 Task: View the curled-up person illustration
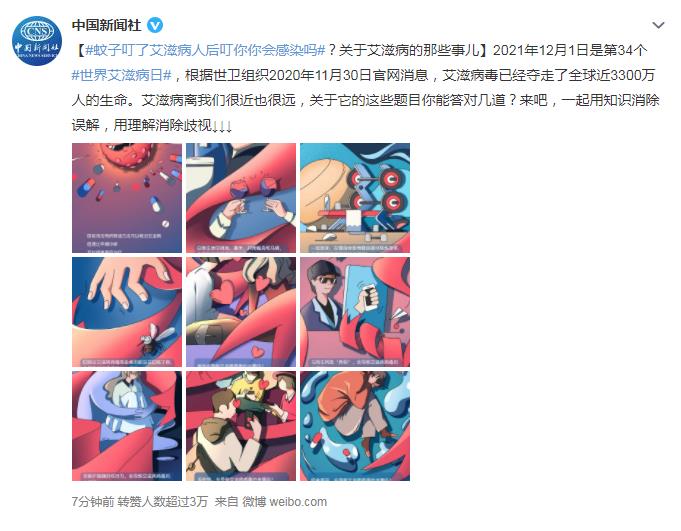355,425
